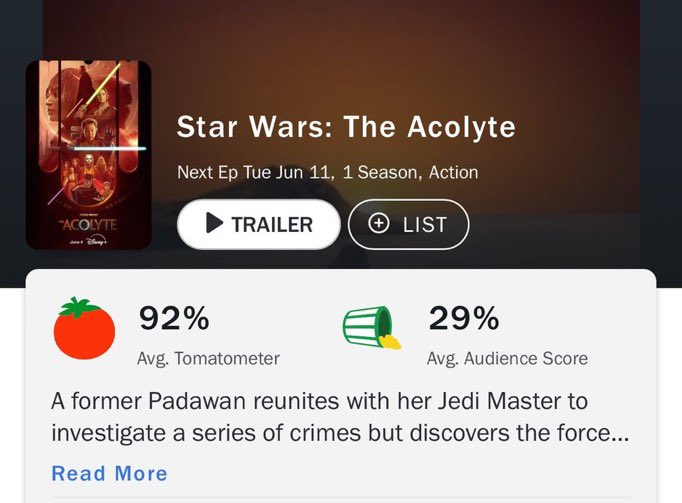Click the play triangle in the Trailer button
Viewport: 682px width, 503px height.
pos(214,224)
